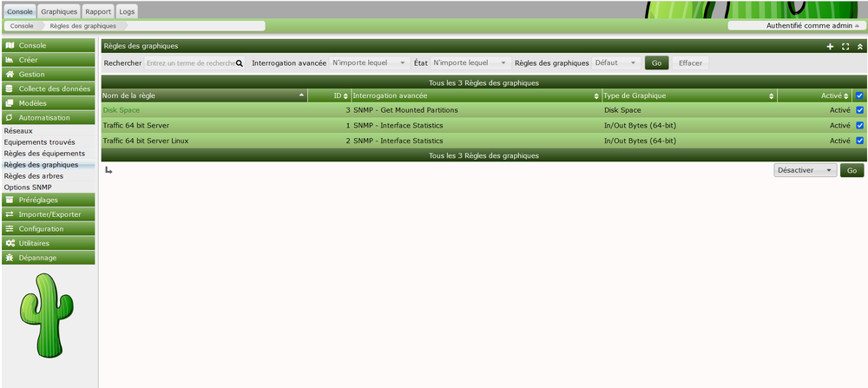
Task: Add a new graph rule with plus icon
Action: click(x=830, y=47)
